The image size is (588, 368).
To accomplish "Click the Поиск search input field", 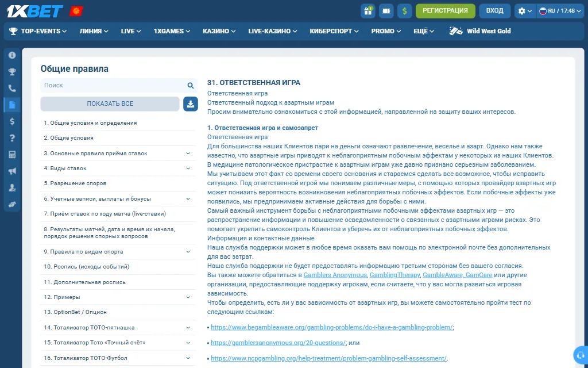I will click(x=114, y=86).
